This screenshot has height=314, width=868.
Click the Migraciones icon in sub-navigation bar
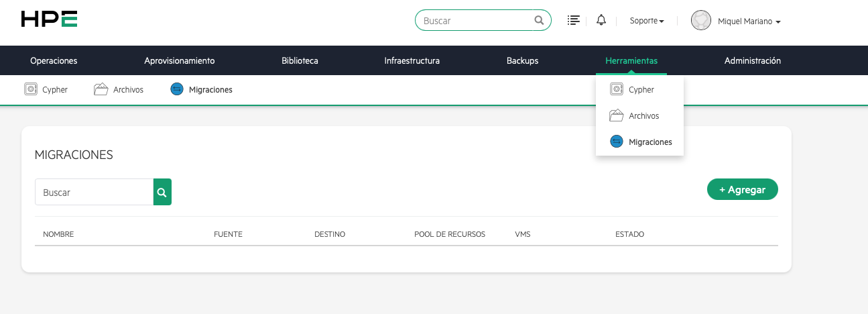[177, 89]
